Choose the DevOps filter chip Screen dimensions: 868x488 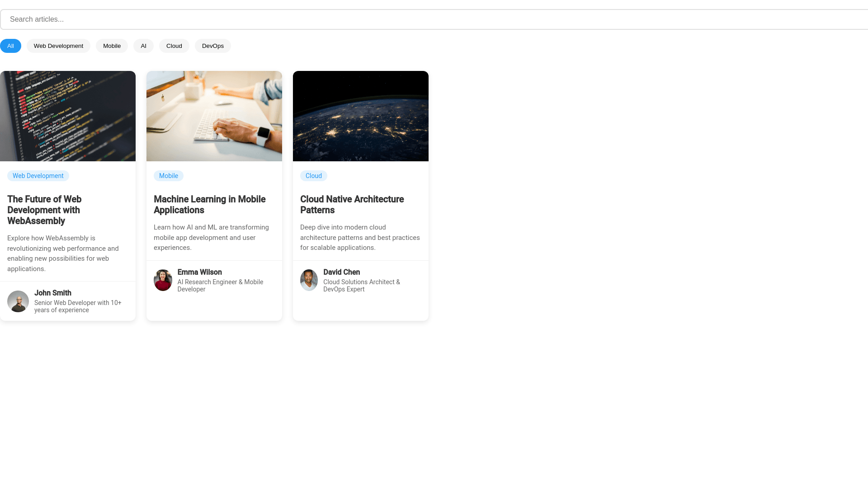tap(212, 46)
